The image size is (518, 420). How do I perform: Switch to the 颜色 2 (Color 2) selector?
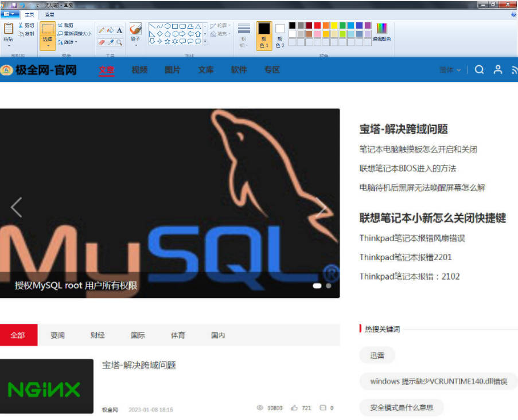280,36
